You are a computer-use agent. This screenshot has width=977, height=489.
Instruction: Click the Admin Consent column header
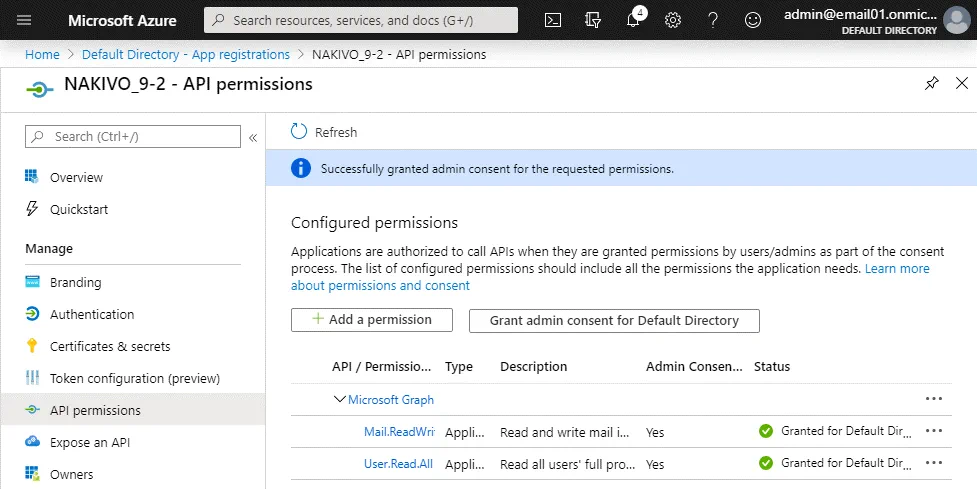pos(694,366)
